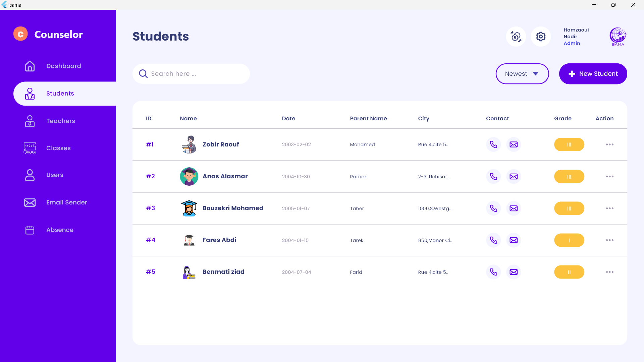The image size is (644, 362).
Task: Click the email icon for Benmati ziad
Action: pos(514,272)
